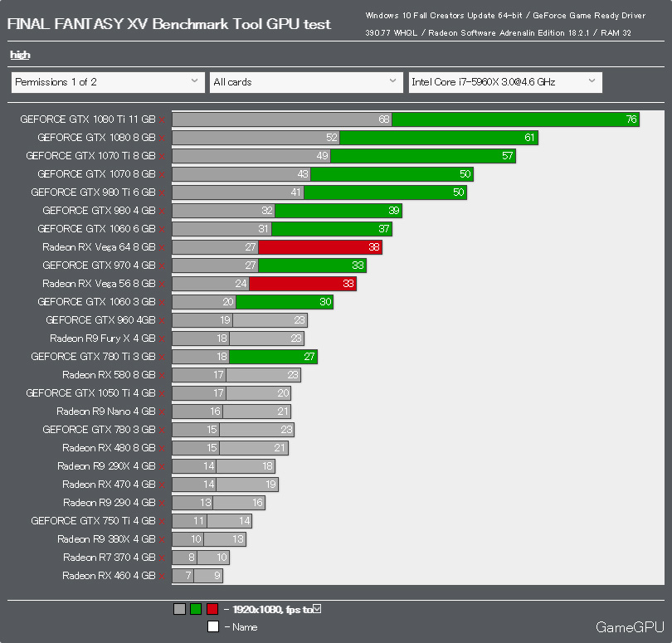Image resolution: width=672 pixels, height=643 pixels.
Task: Click red x next to GEFORCE GTX 970
Action: (x=162, y=266)
